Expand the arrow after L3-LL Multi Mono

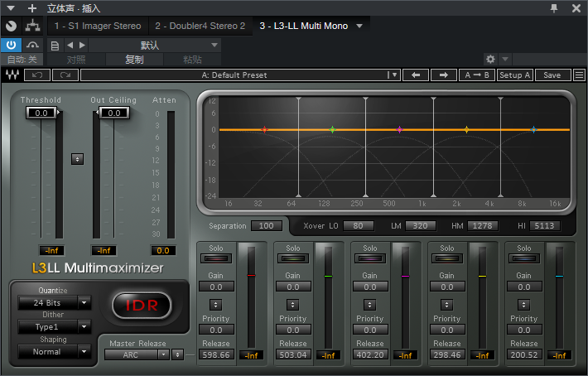[x=359, y=26]
